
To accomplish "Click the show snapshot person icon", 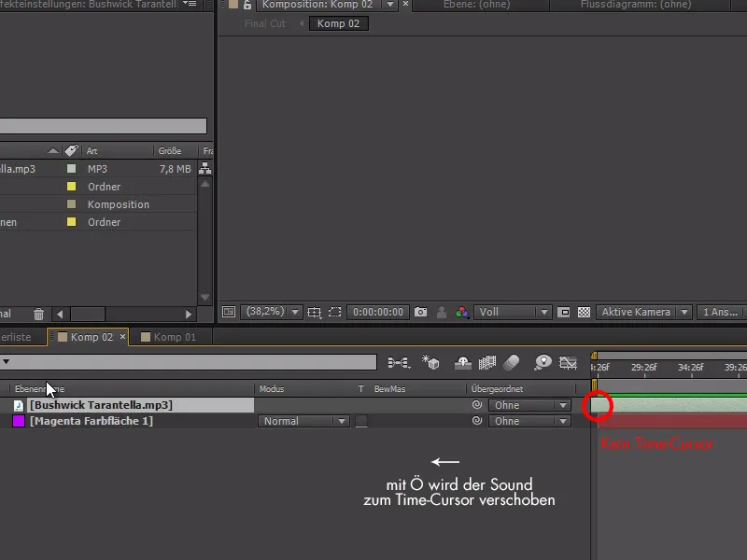I will pyautogui.click(x=442, y=313).
